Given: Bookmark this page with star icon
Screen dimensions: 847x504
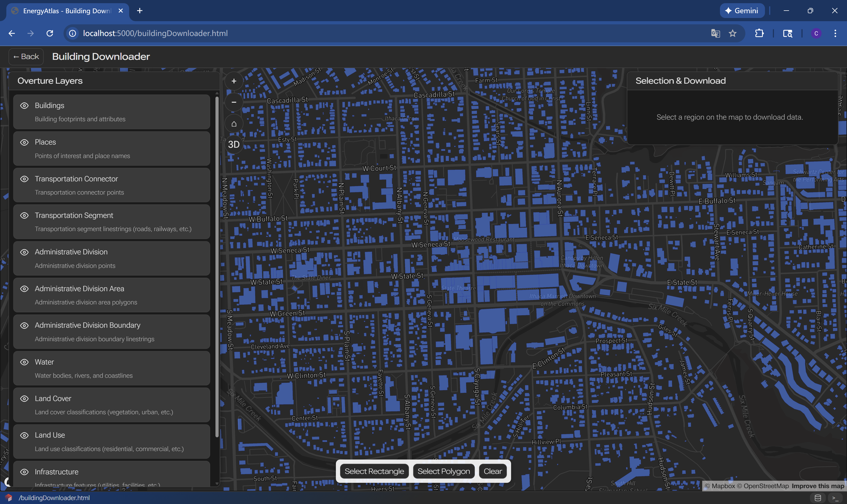Looking at the screenshot, I should pyautogui.click(x=733, y=33).
